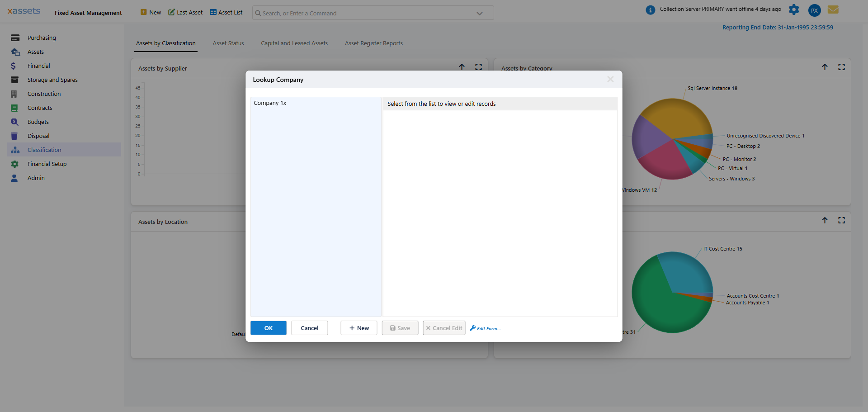The image size is (868, 412).
Task: Open the Disposal trash icon
Action: tap(14, 136)
